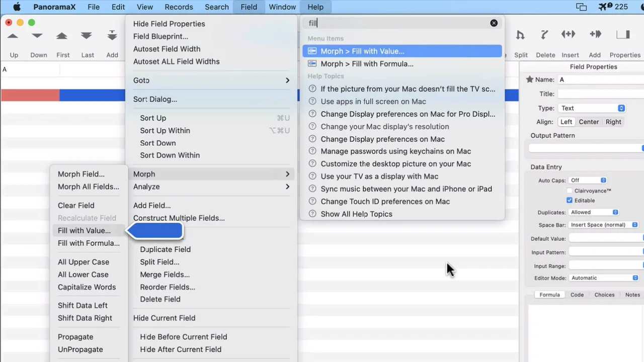644x362 pixels.
Task: Toggle the Properties panel toolbar icon
Action: 623,34
